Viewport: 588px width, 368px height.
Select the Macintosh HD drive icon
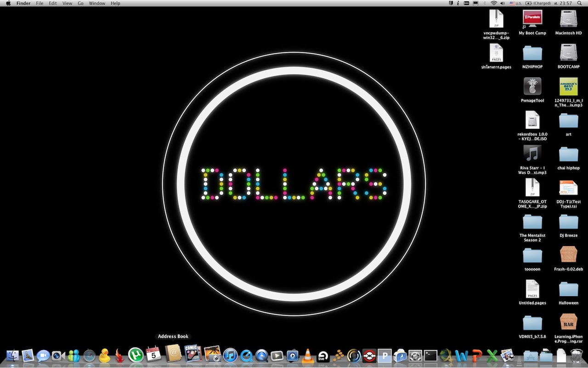569,19
